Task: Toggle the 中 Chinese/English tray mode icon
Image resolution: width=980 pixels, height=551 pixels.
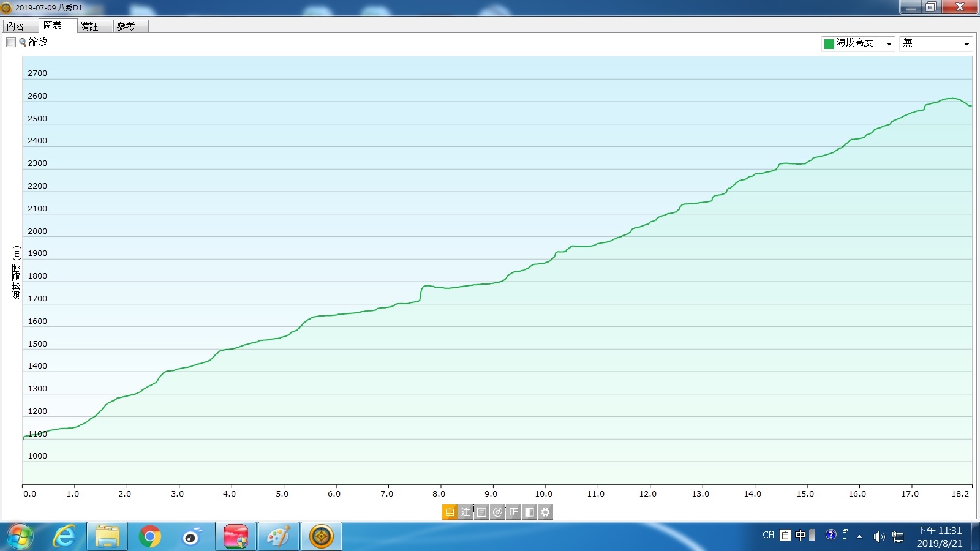Action: tap(801, 535)
